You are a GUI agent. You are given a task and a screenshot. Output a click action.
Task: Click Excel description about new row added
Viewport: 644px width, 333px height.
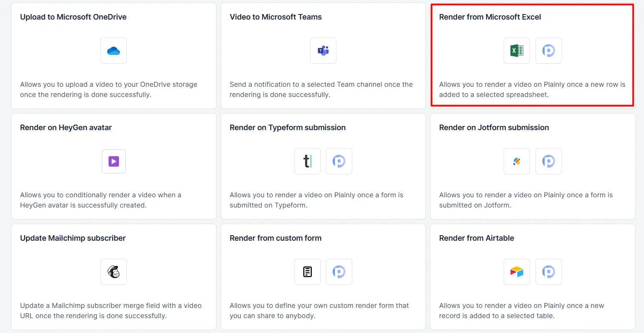532,89
